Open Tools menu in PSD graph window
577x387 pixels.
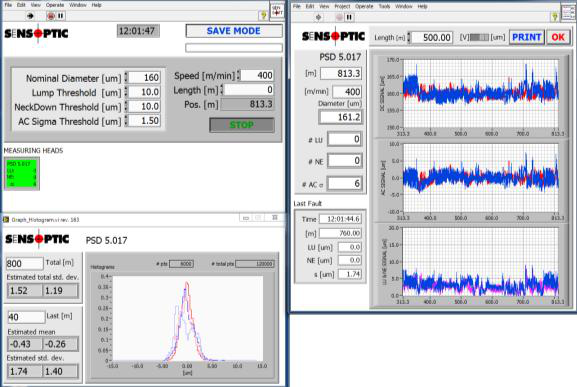click(x=384, y=6)
